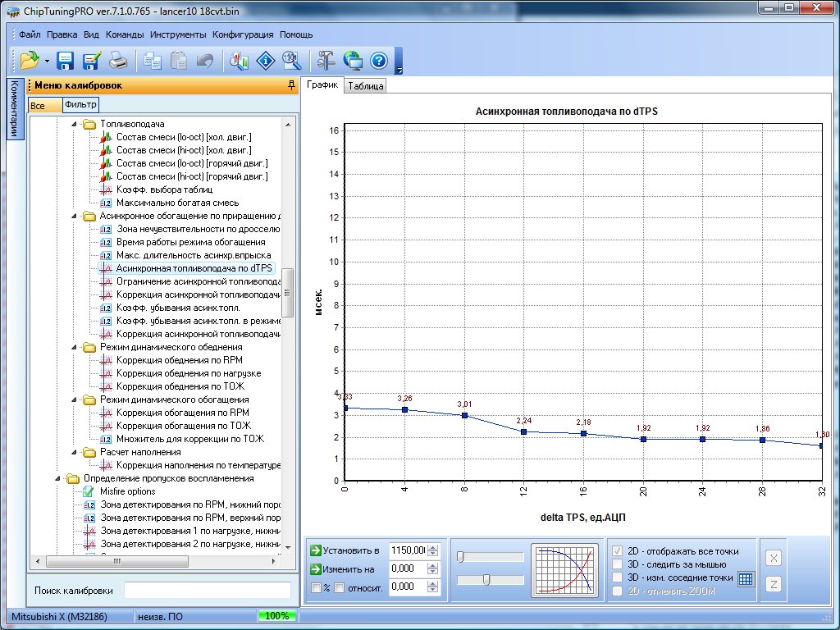Click the upper horizontal slider handle
840x630 pixels.
click(x=461, y=557)
